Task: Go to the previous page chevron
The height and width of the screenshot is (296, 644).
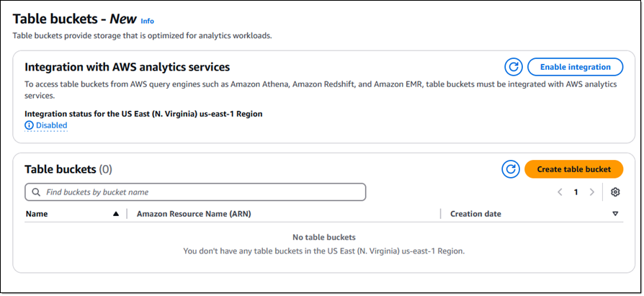Action: click(560, 192)
